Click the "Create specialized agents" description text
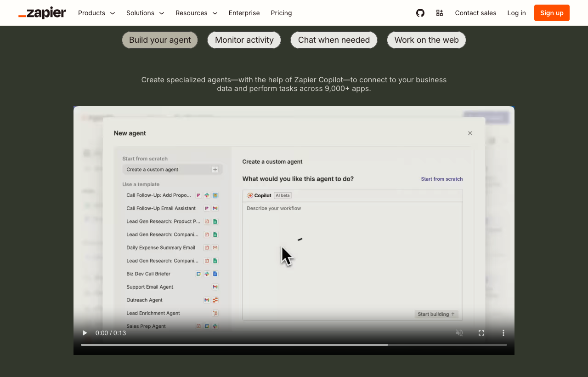Image resolution: width=588 pixels, height=377 pixels. click(294, 84)
